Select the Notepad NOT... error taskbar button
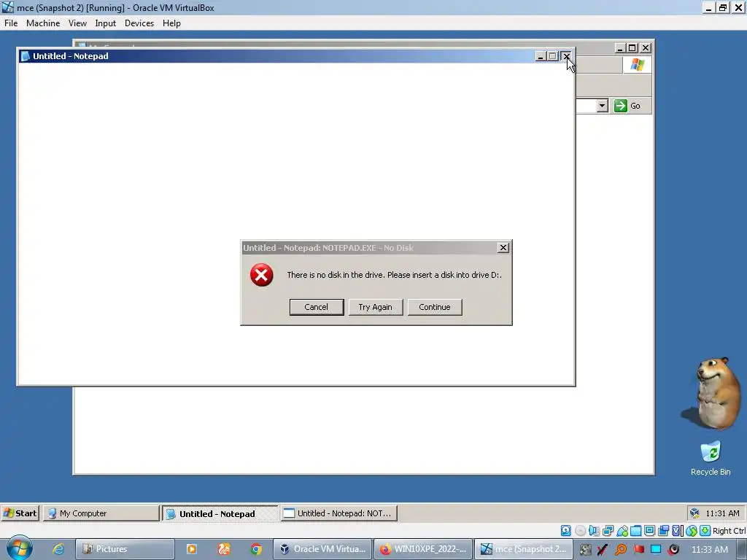The image size is (747, 560). [x=338, y=513]
